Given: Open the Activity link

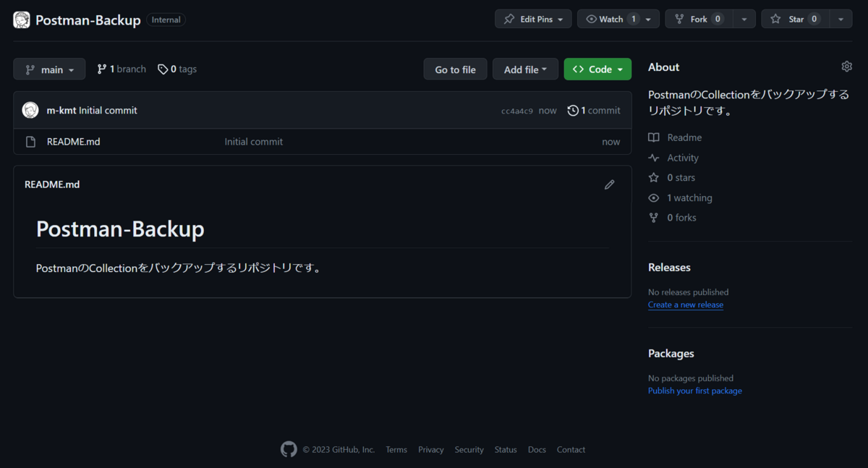Looking at the screenshot, I should coord(683,158).
